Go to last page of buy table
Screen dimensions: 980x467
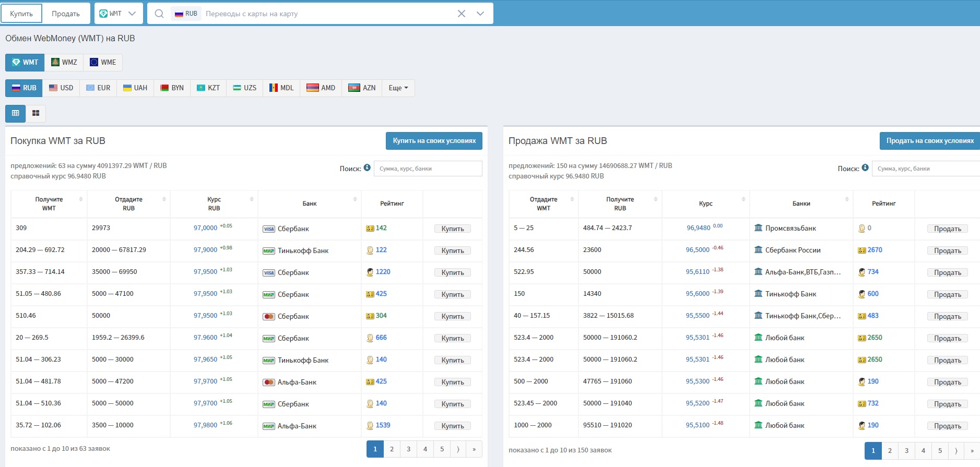(x=474, y=449)
